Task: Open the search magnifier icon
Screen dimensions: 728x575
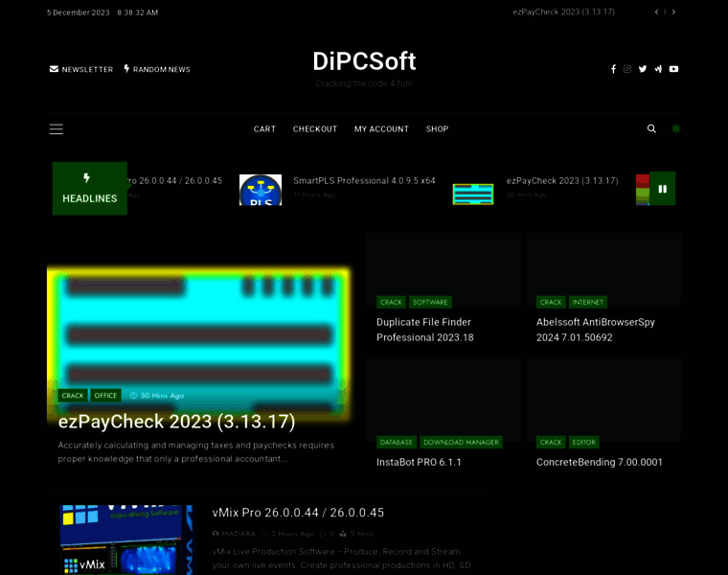Action: point(651,128)
